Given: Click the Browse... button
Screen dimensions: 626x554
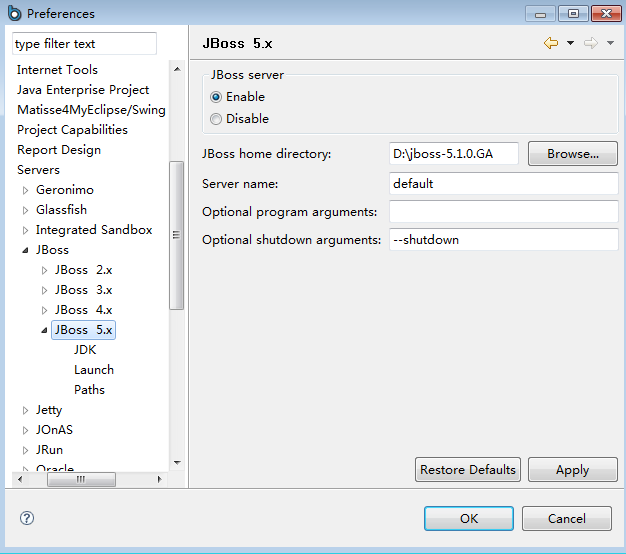Looking at the screenshot, I should [x=573, y=154].
